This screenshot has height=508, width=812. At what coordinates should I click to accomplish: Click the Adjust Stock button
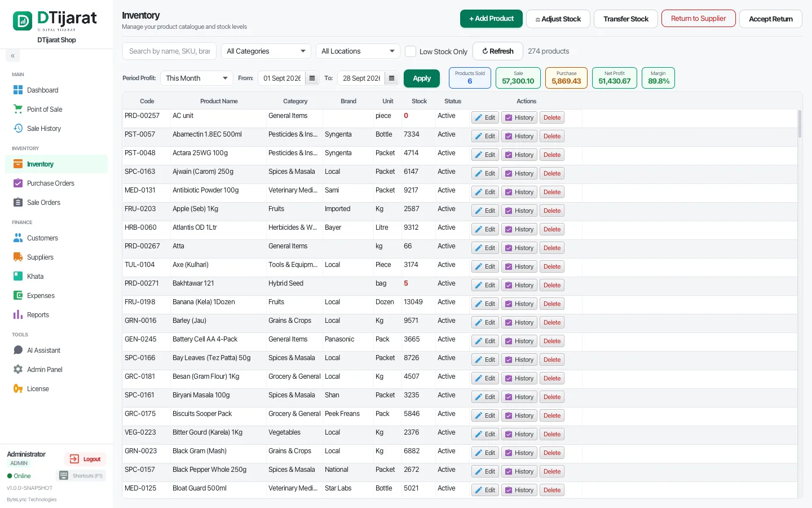pos(558,19)
